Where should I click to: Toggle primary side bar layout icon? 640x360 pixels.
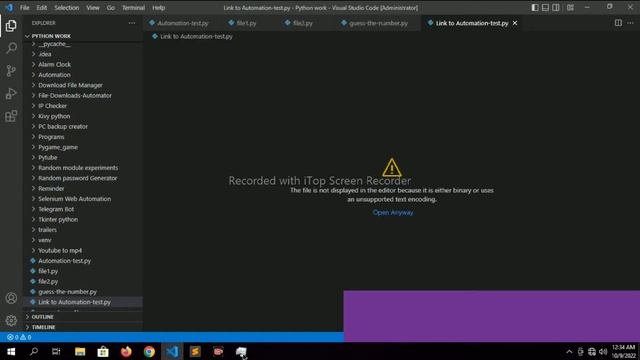click(x=535, y=8)
